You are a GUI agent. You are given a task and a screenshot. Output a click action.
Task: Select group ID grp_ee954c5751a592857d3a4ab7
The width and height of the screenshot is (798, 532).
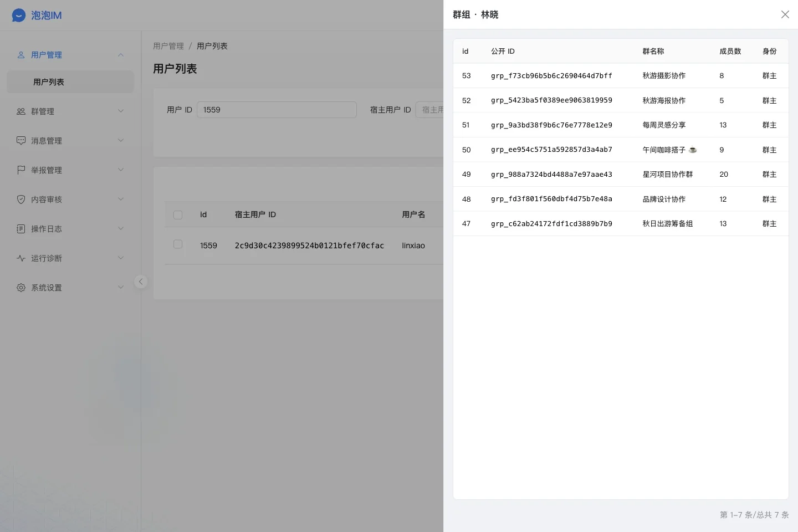pos(551,150)
